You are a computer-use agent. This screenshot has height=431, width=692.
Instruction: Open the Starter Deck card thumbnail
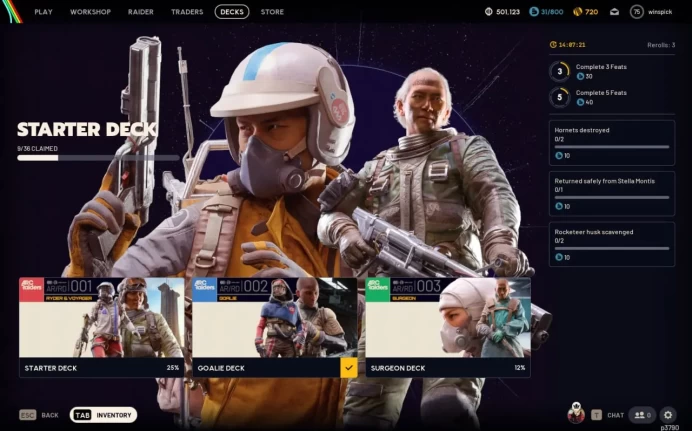tap(102, 317)
